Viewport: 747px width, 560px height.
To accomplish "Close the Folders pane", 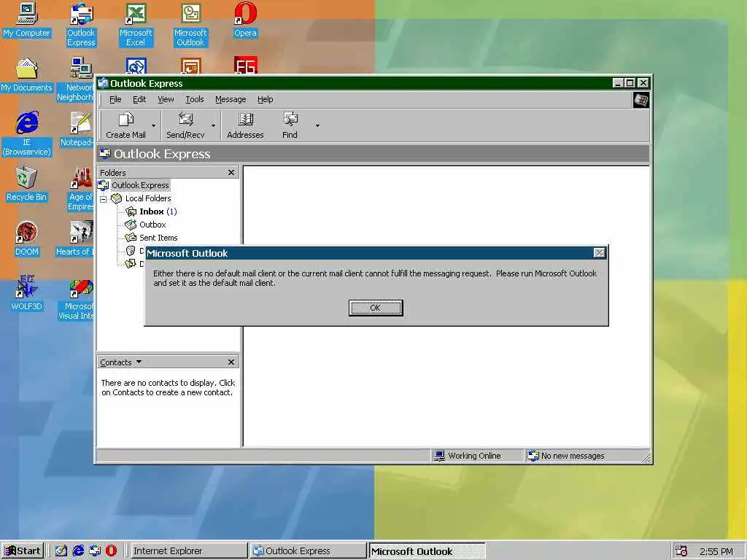I will click(231, 172).
